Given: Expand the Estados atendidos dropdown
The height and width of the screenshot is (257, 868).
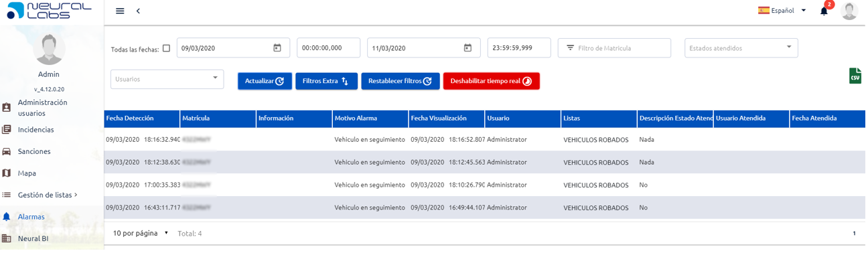Looking at the screenshot, I should pyautogui.click(x=741, y=48).
